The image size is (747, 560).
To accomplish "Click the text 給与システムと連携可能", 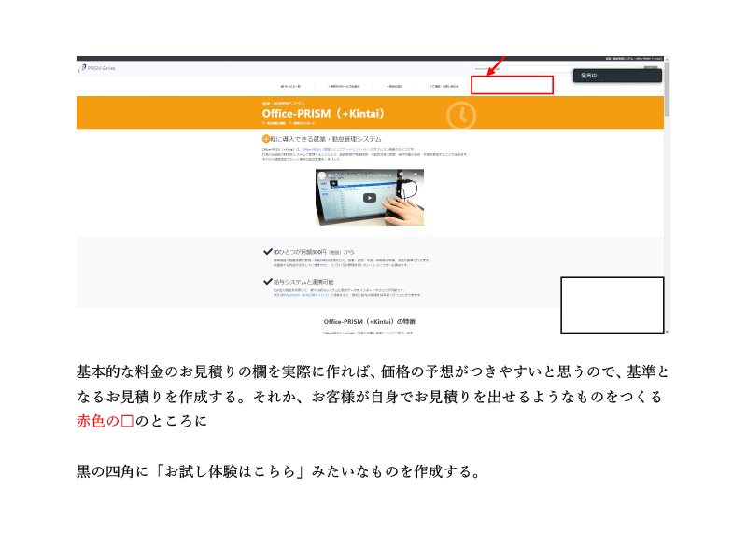I will pyautogui.click(x=303, y=282).
